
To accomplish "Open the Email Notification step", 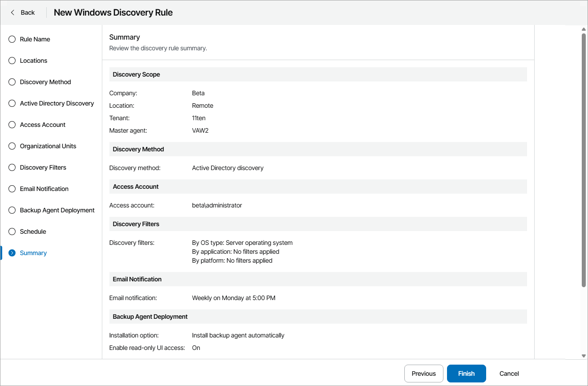I will pos(44,189).
